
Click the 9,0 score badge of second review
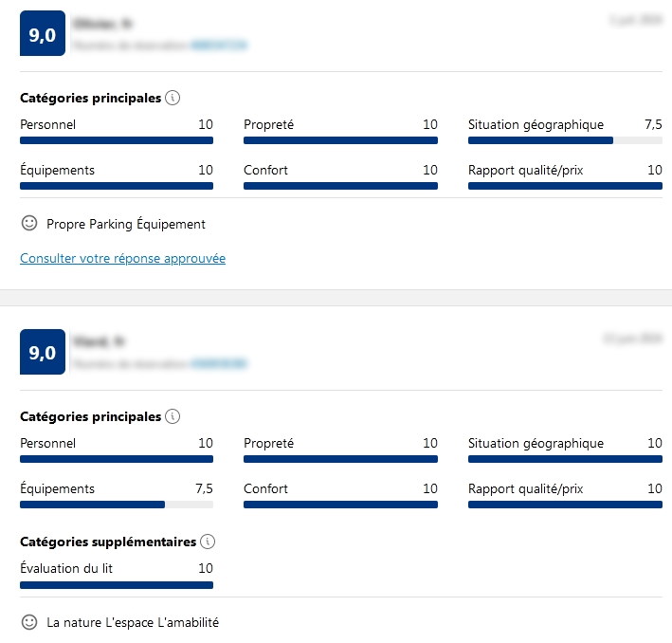(43, 353)
